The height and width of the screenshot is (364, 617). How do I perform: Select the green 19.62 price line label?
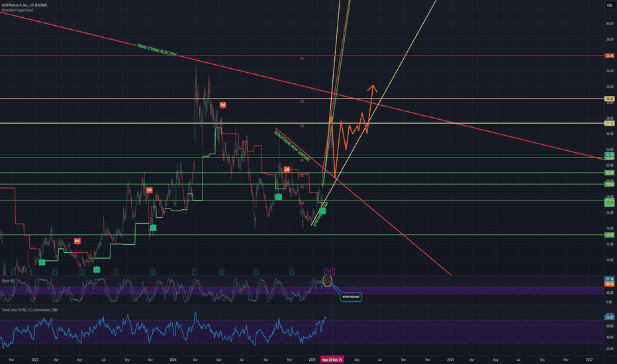point(610,184)
